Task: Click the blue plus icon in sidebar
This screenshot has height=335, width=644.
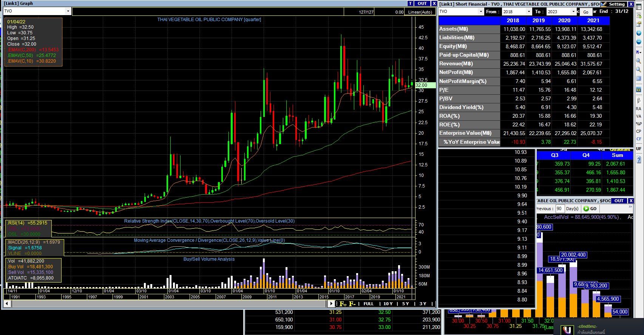Action: [x=639, y=33]
